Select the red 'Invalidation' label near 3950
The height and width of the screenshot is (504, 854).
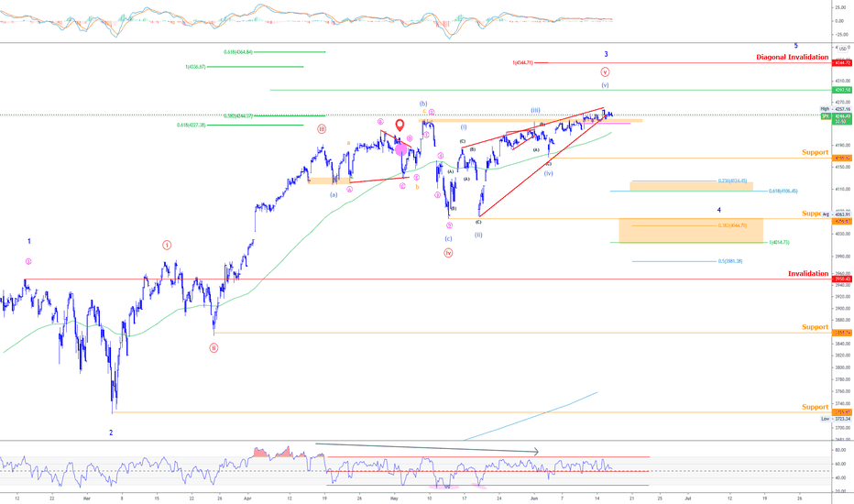[x=808, y=273]
